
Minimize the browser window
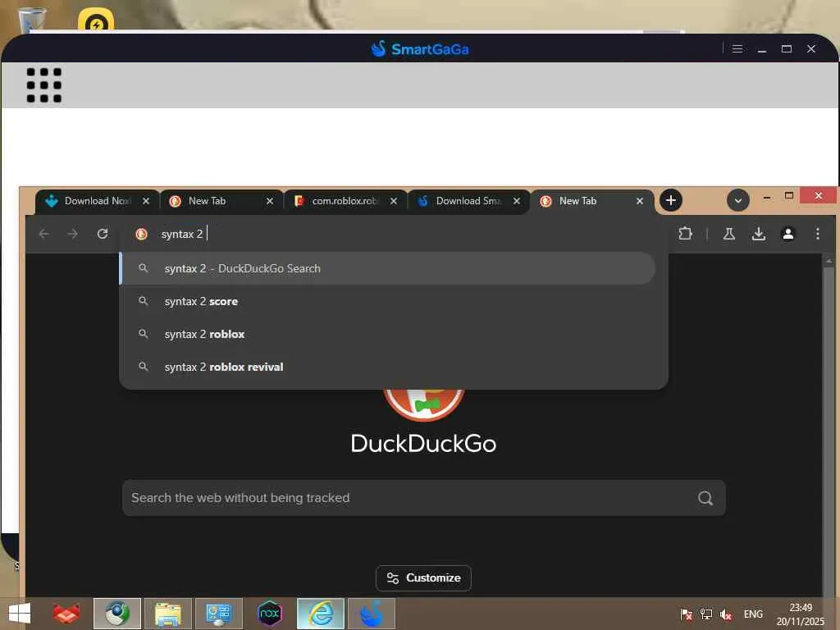767,197
